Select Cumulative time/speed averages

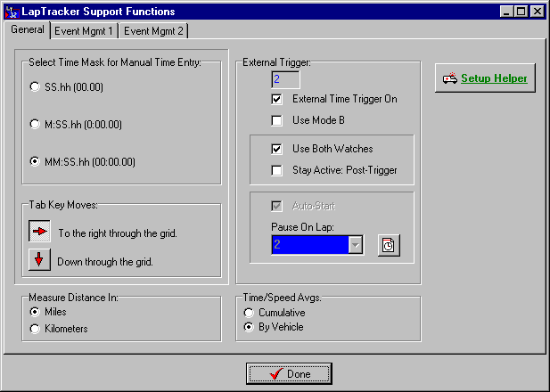(x=249, y=313)
